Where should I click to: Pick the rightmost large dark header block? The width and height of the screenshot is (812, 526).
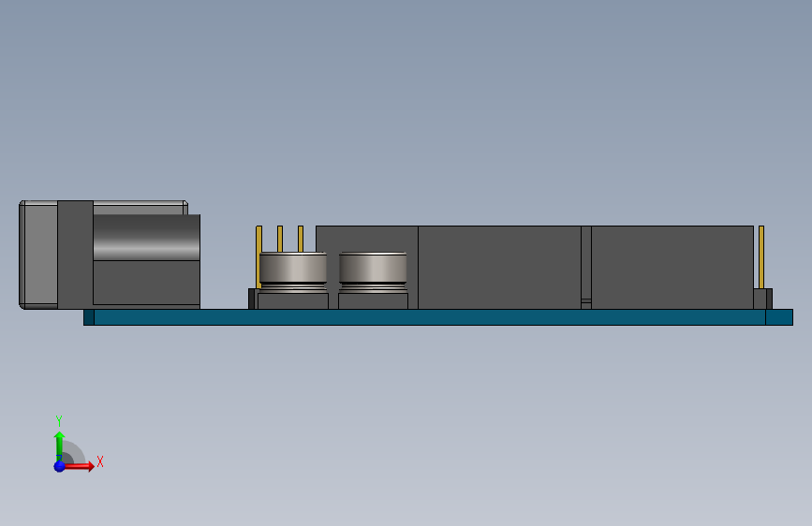click(672, 267)
